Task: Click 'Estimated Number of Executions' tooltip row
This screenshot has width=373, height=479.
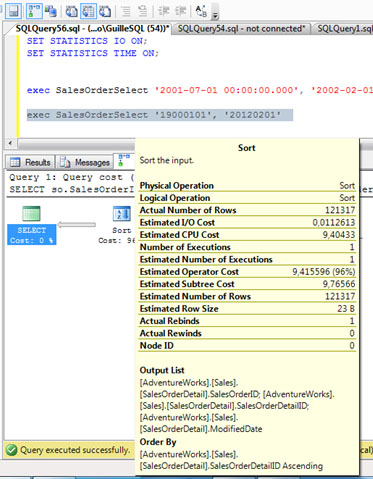Action: [247, 259]
